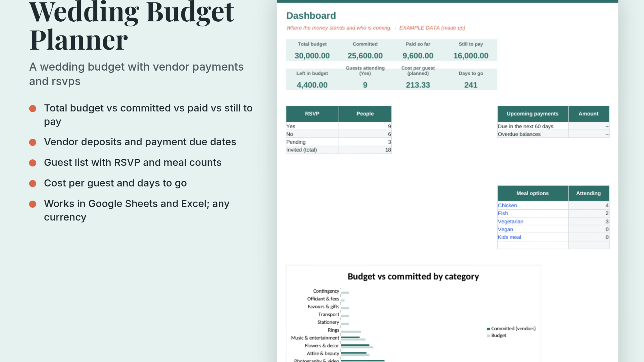Viewport: 644px width, 362px height.
Task: Open the Kids meal option link
Action: (509, 237)
